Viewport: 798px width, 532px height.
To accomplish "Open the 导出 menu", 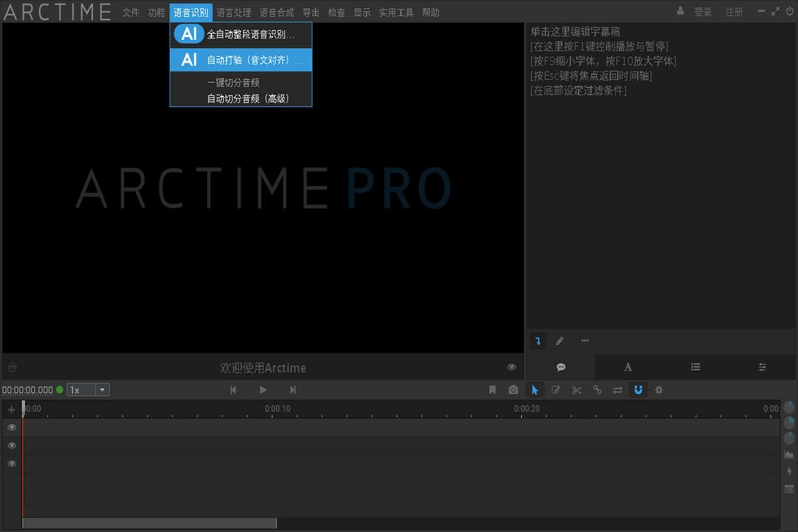I will click(x=310, y=12).
